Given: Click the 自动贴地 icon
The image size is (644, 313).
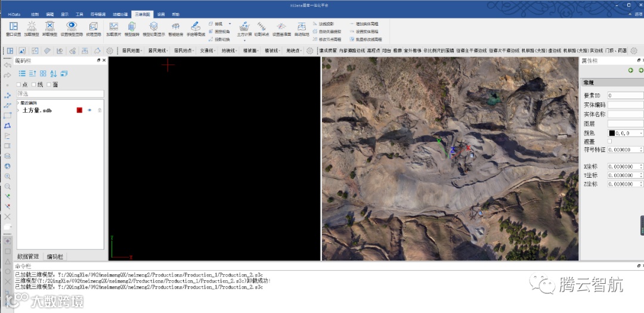Looking at the screenshot, I should [302, 26].
